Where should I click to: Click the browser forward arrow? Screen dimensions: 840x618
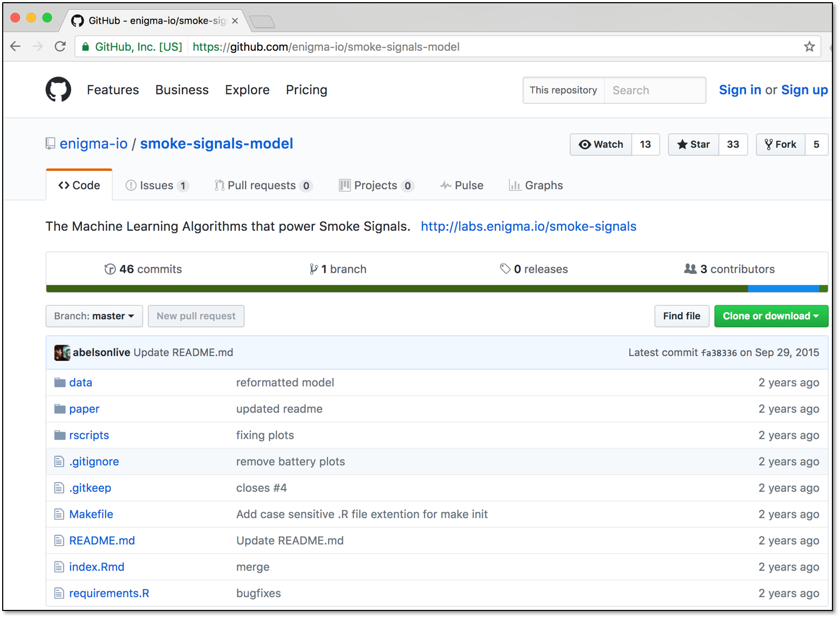37,47
